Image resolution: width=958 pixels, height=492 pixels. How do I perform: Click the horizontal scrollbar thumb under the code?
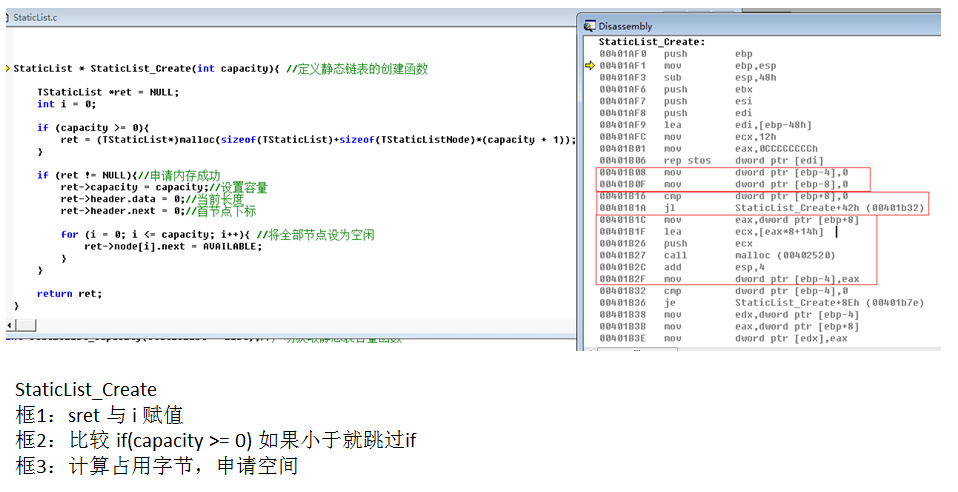pos(25,325)
